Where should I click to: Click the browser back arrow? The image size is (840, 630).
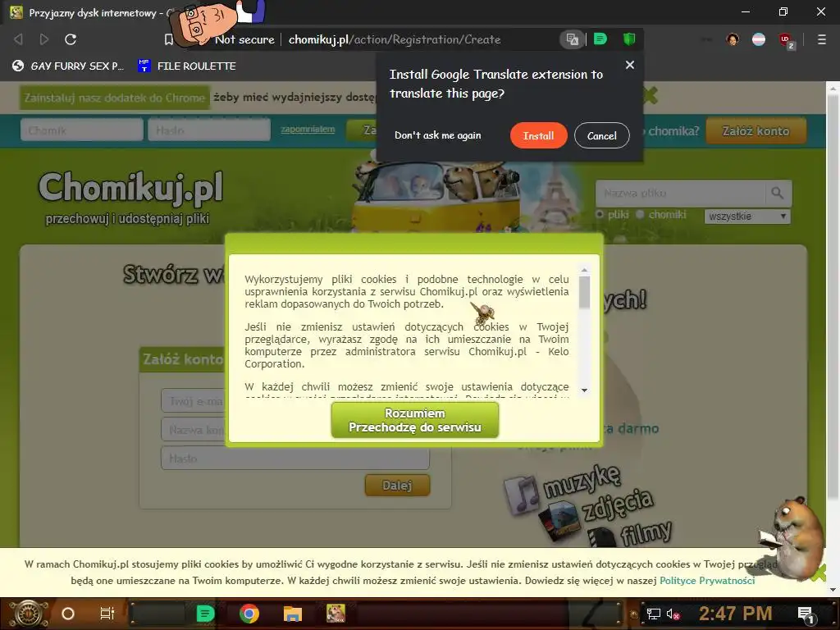coord(18,39)
